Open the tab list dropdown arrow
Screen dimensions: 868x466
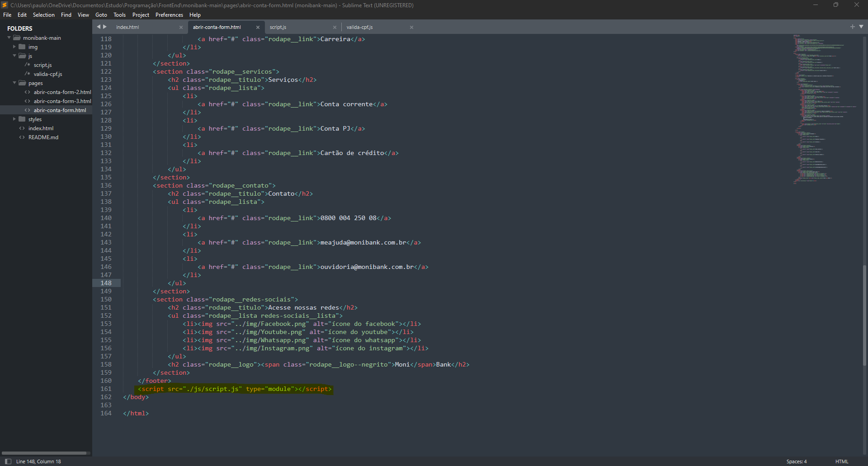861,27
